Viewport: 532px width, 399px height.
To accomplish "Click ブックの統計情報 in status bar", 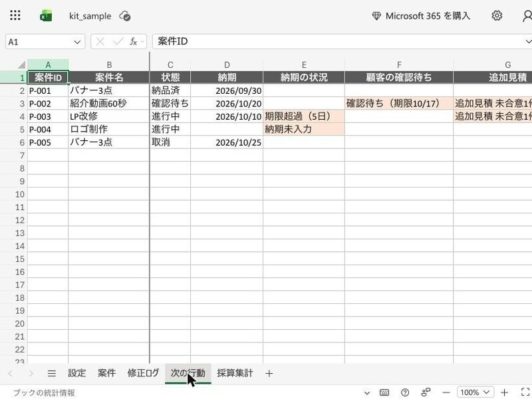I will pyautogui.click(x=44, y=392).
